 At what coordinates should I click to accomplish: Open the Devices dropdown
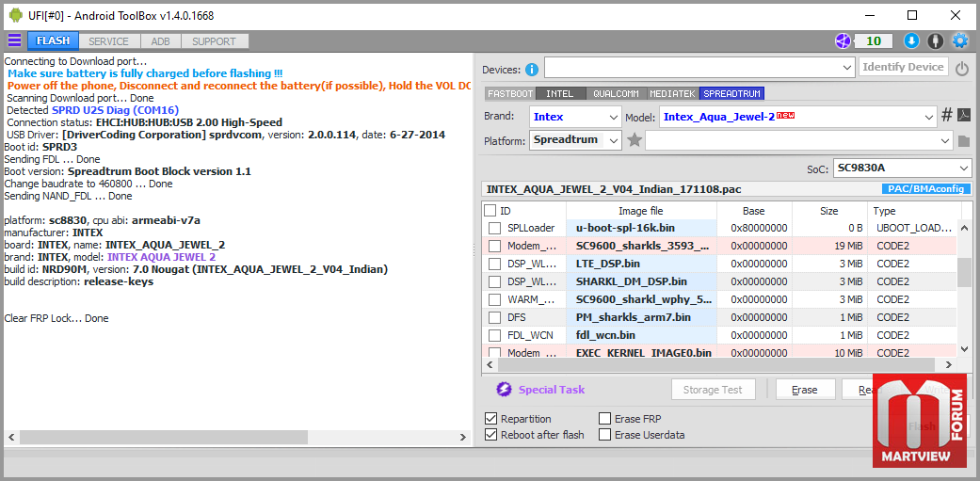tap(699, 68)
